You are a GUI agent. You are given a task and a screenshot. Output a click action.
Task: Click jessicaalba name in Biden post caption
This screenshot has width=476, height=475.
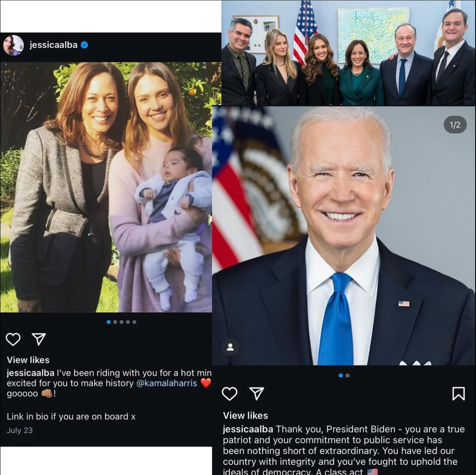pyautogui.click(x=248, y=429)
